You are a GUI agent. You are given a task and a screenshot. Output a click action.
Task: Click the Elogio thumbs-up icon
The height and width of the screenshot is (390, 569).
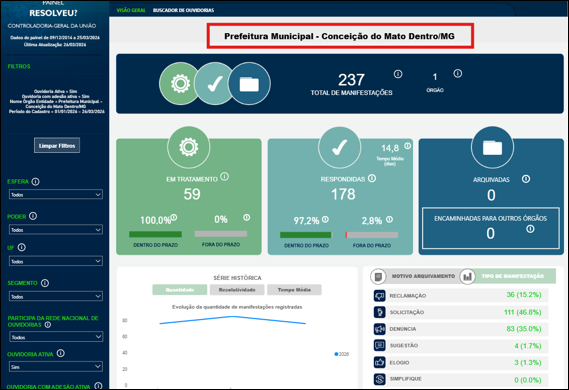(380, 362)
